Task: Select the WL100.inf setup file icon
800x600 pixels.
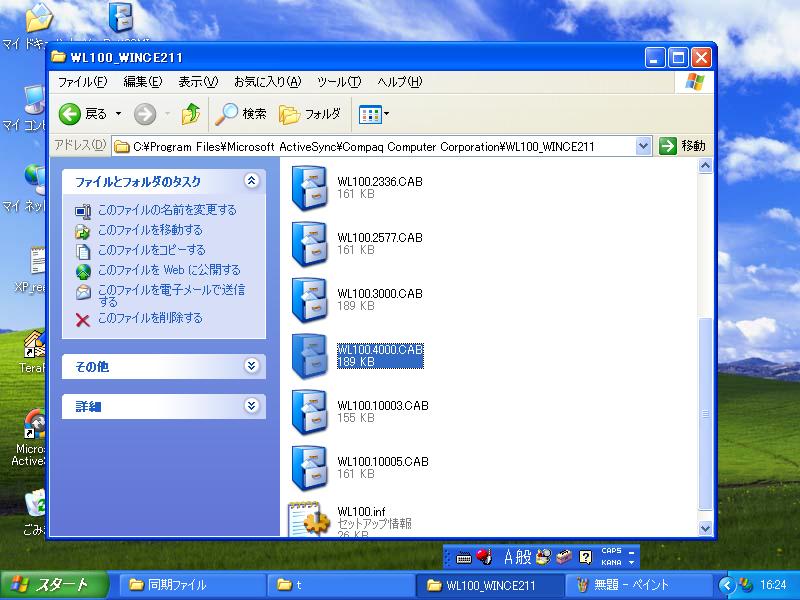Action: tap(309, 519)
